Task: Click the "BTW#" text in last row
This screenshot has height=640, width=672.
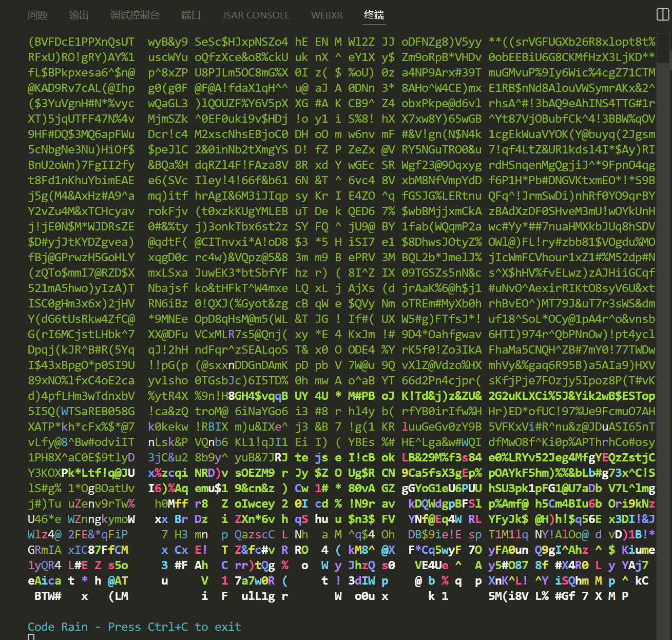Action: [48, 596]
